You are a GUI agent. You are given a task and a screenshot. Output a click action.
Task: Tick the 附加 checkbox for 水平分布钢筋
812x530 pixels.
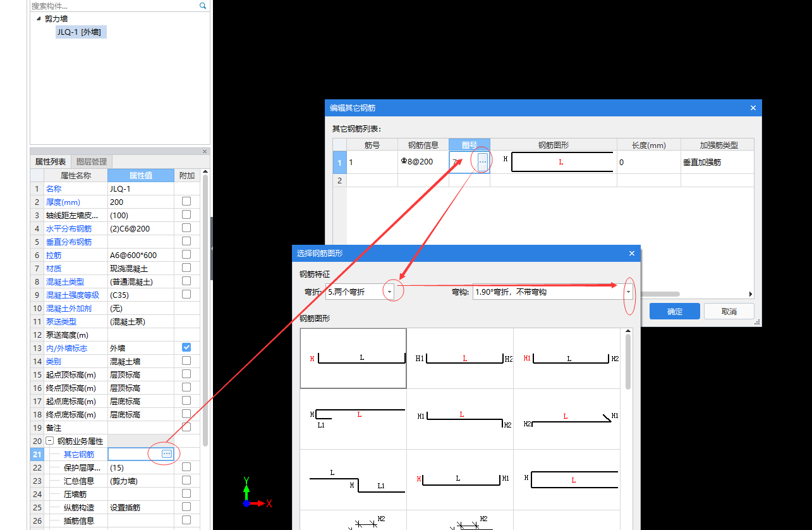coord(186,228)
